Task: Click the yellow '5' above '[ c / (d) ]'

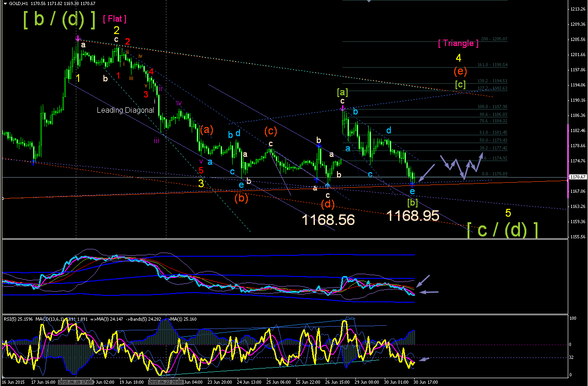Action: coord(508,213)
